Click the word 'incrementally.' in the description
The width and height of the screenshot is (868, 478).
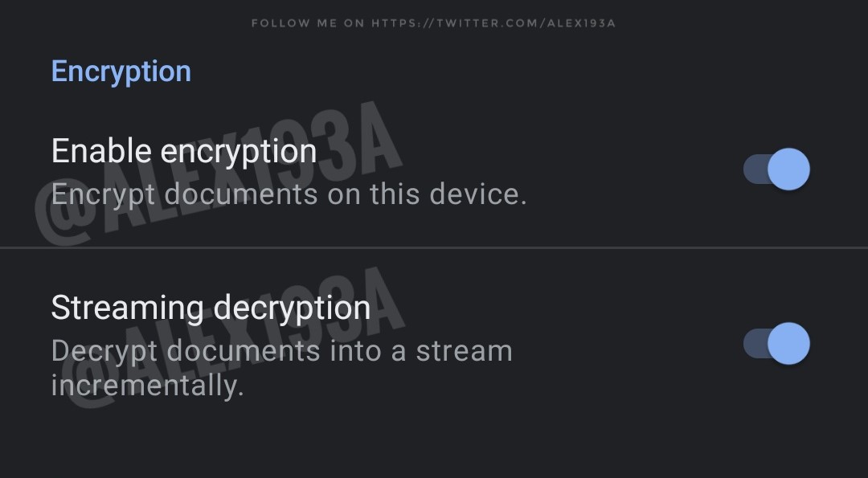(x=147, y=385)
